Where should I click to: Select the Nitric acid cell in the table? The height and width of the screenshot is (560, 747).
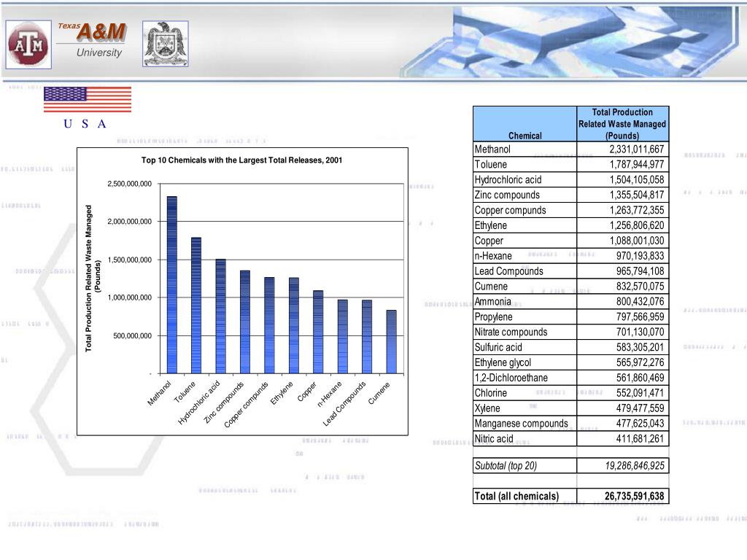pyautogui.click(x=525, y=439)
